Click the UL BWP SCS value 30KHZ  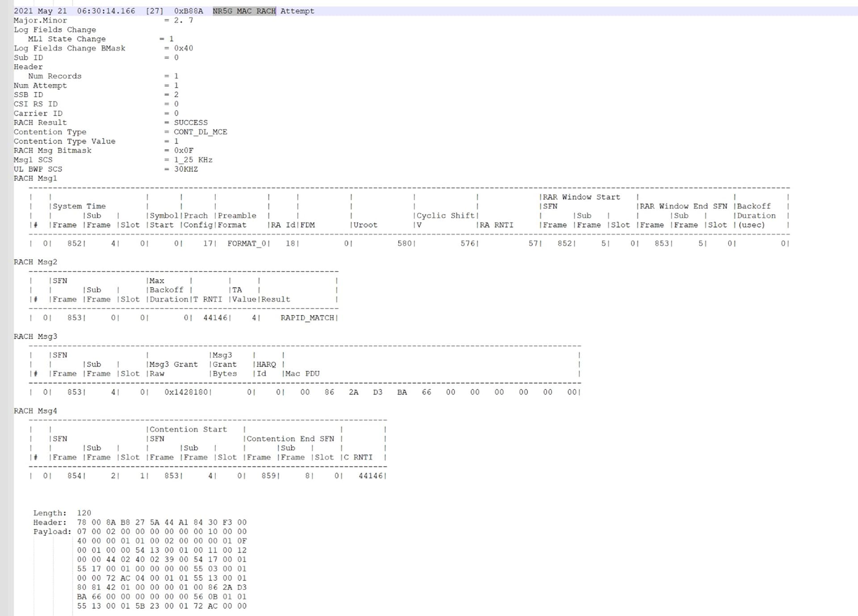point(186,169)
